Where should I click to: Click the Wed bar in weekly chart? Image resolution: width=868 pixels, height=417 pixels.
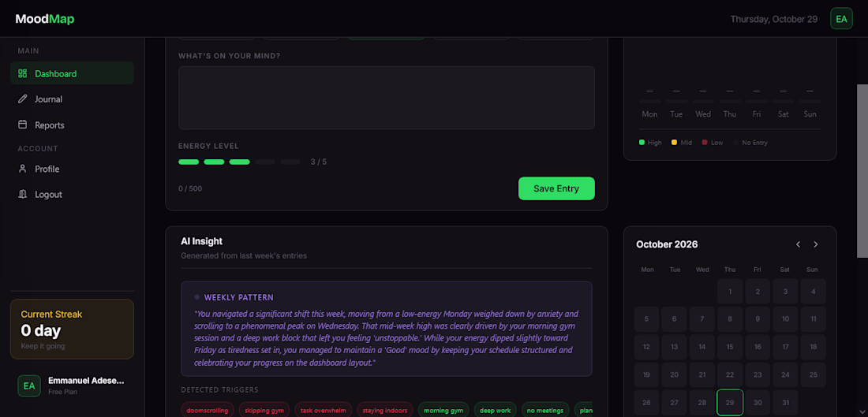[x=703, y=101]
